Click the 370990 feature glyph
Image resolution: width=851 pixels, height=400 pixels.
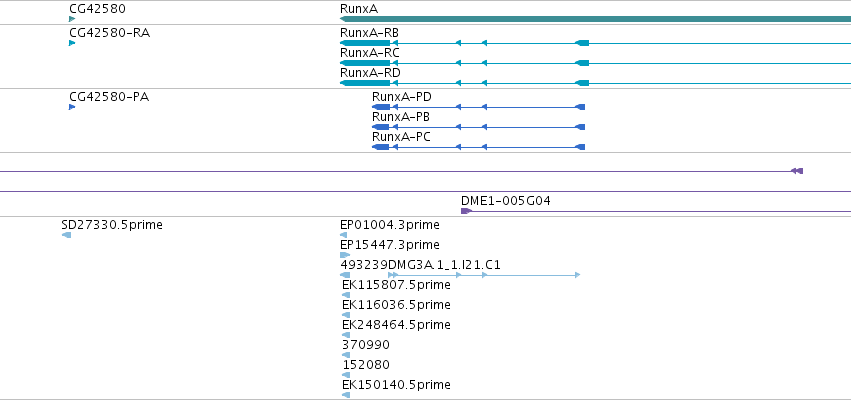pyautogui.click(x=346, y=355)
